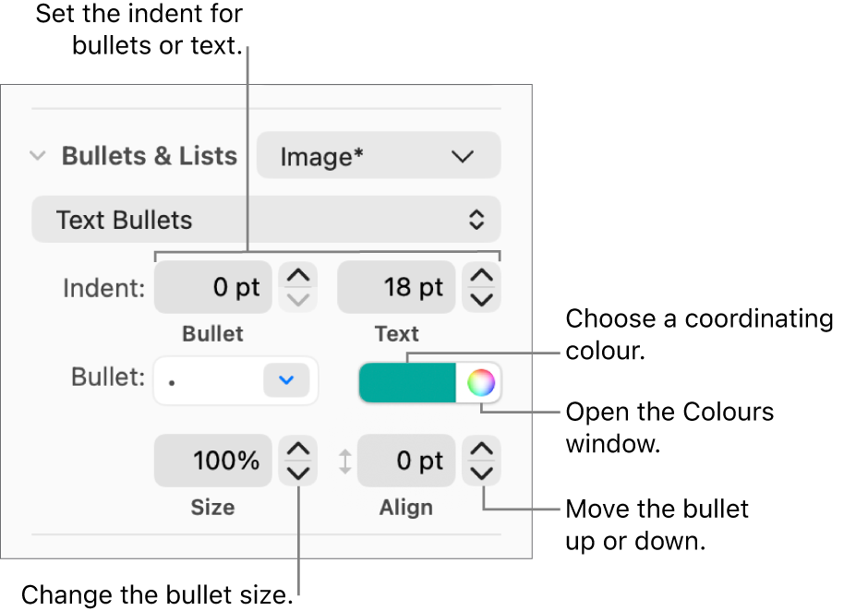Click the Align 0 pt value field
Screen dimensions: 868x611
pos(405,460)
